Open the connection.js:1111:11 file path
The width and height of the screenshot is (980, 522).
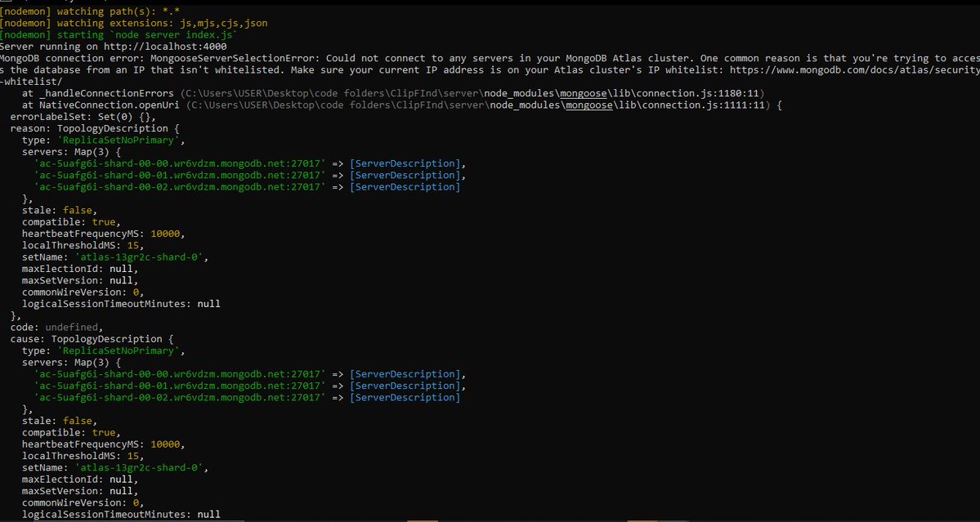477,105
